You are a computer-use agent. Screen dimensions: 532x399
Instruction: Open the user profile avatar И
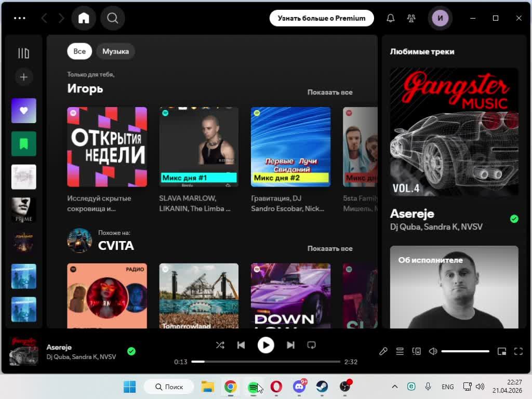[440, 18]
